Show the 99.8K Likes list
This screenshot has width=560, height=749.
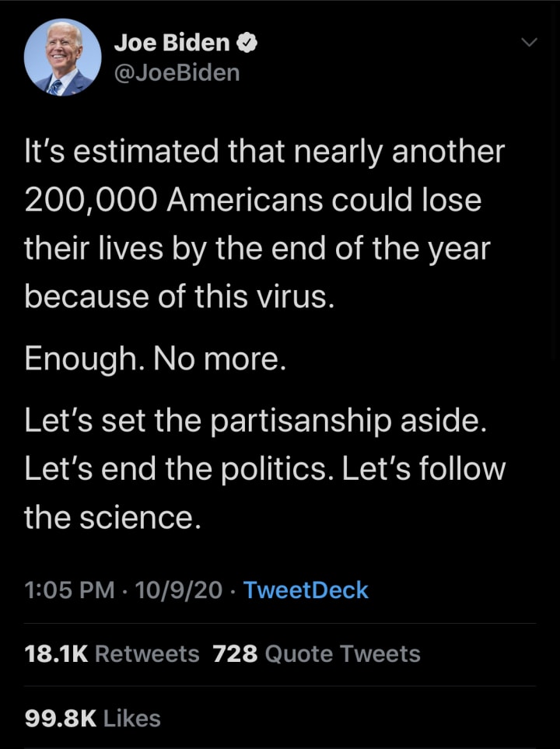tap(93, 718)
